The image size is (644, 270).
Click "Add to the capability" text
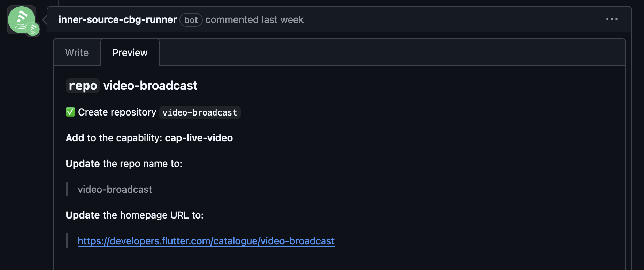pos(114,138)
